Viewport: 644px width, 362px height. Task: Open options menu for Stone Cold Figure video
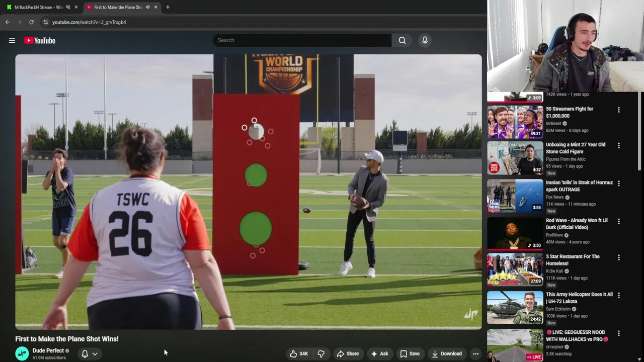[x=619, y=146]
